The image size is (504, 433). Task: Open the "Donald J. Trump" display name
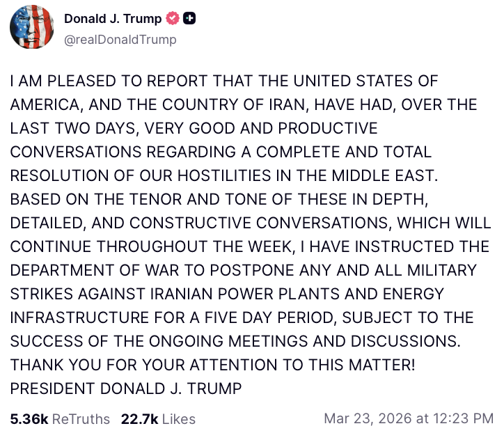[x=113, y=19]
